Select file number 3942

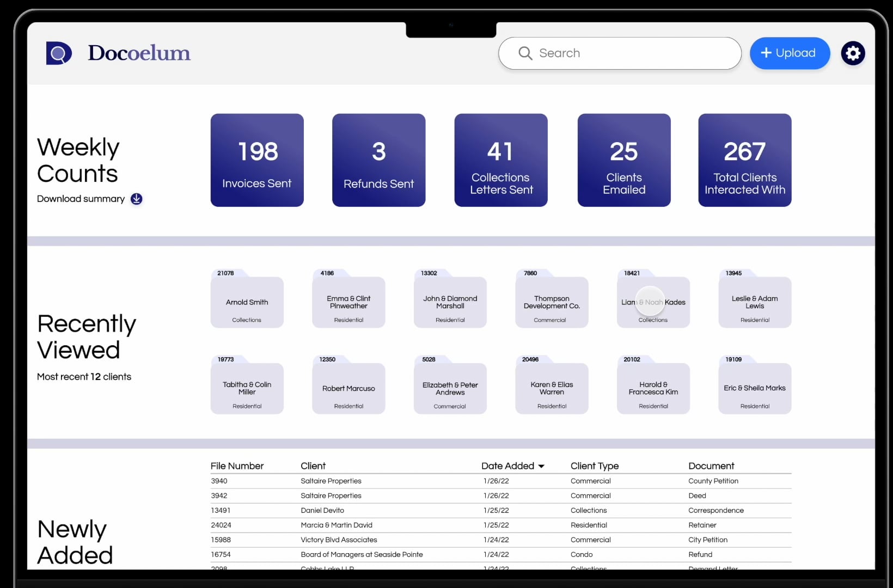click(x=219, y=496)
